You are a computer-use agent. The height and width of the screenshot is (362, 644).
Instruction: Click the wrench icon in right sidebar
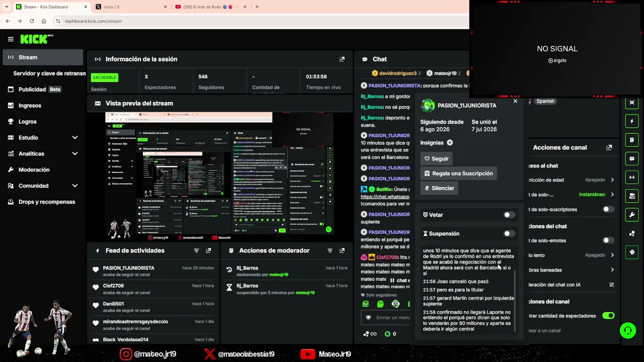point(632,215)
